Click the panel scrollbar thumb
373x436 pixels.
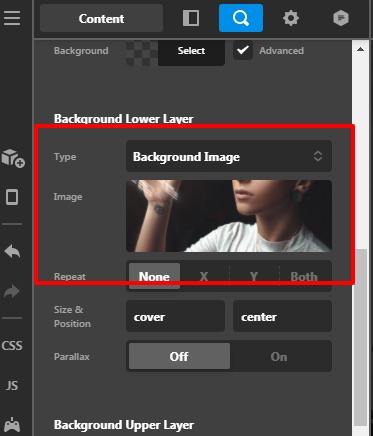tap(360, 337)
